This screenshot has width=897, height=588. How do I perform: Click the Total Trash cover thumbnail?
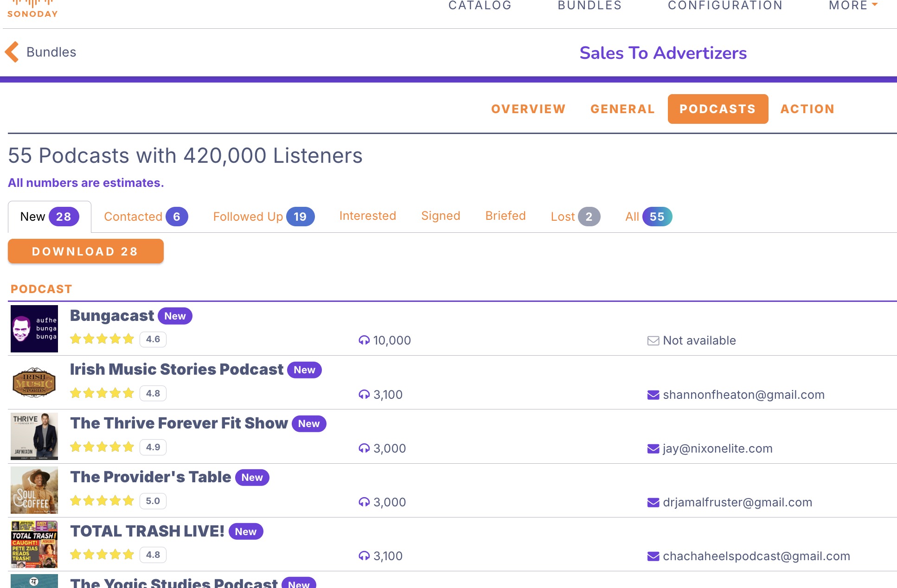pyautogui.click(x=34, y=544)
